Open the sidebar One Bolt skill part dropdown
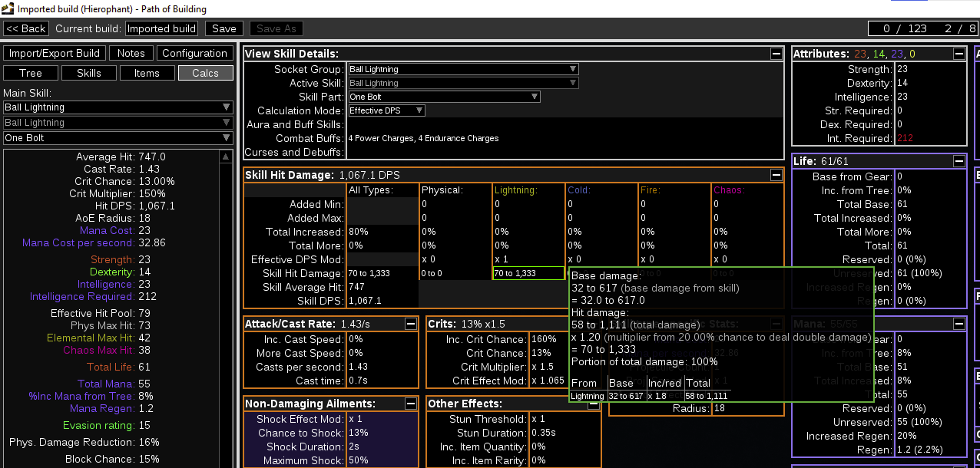 (x=118, y=138)
